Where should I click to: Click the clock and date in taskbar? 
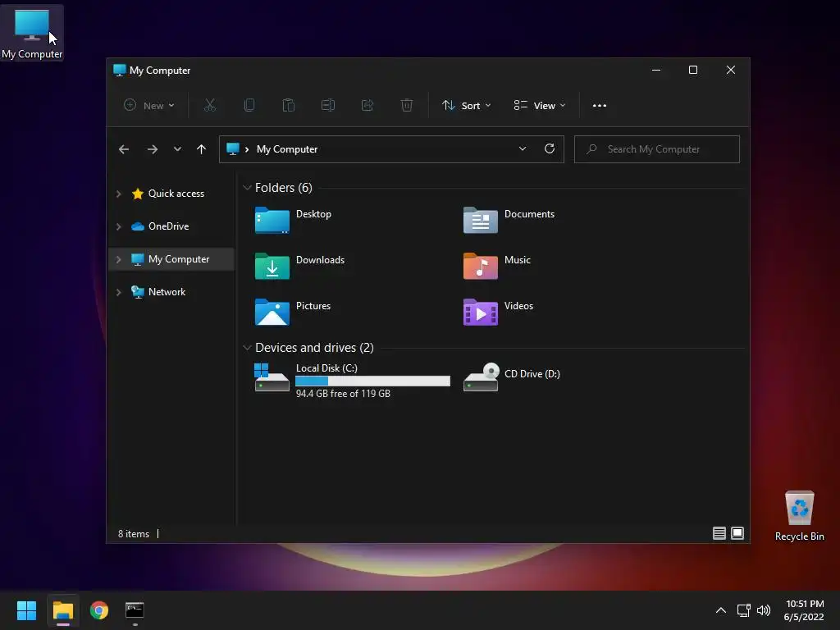click(804, 610)
